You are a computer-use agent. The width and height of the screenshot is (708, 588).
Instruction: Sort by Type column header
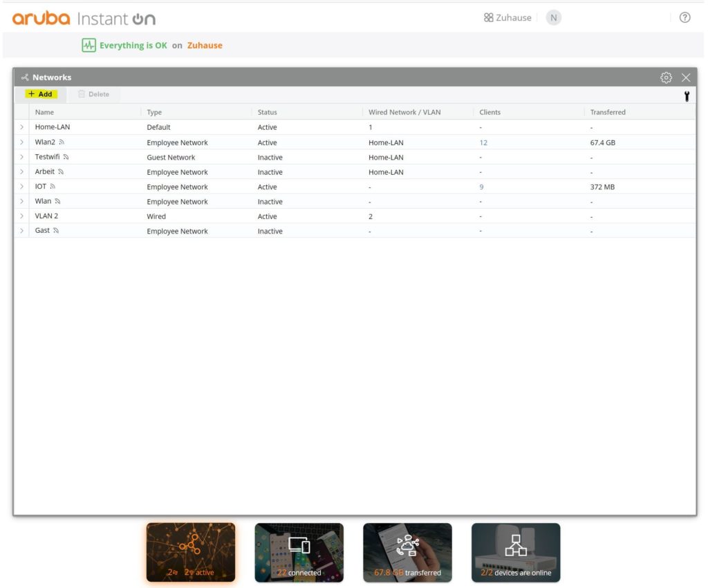154,112
